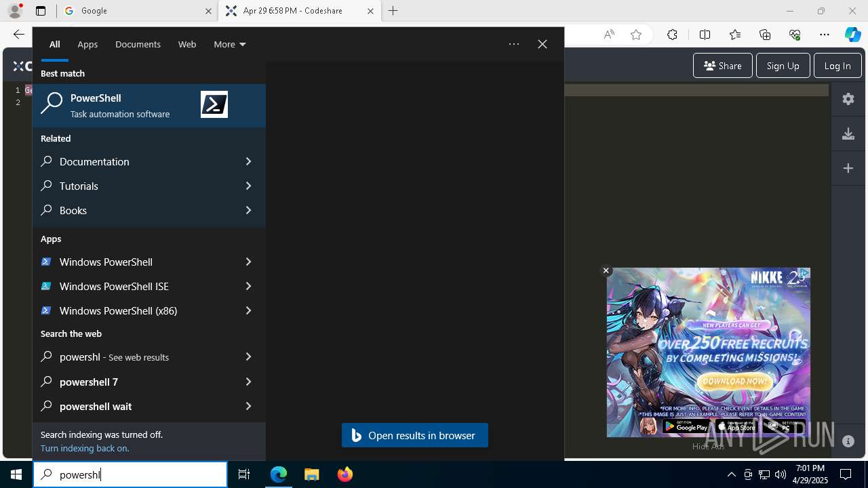Download the code with the download icon

848,134
